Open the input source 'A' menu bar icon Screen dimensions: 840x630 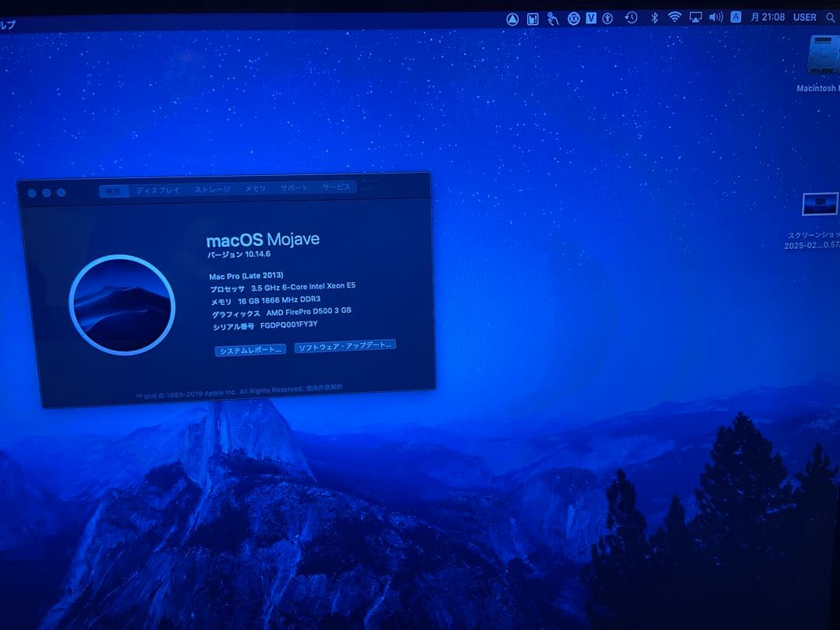click(734, 17)
